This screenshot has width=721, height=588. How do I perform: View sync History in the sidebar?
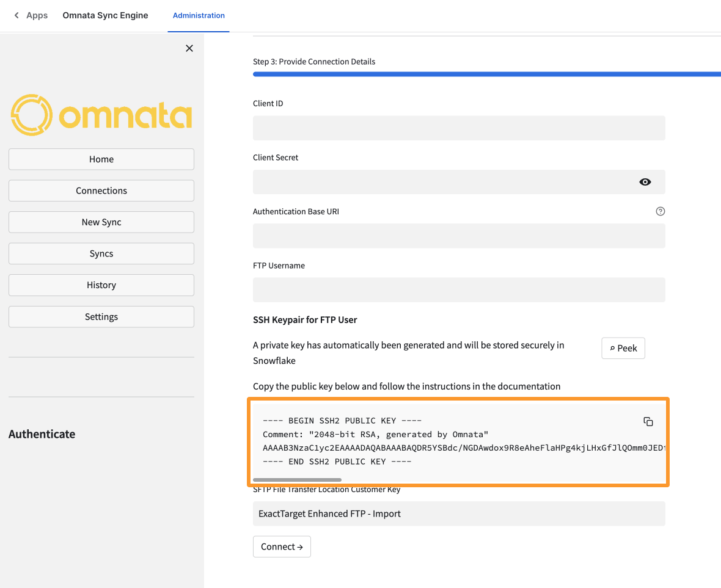click(x=101, y=285)
